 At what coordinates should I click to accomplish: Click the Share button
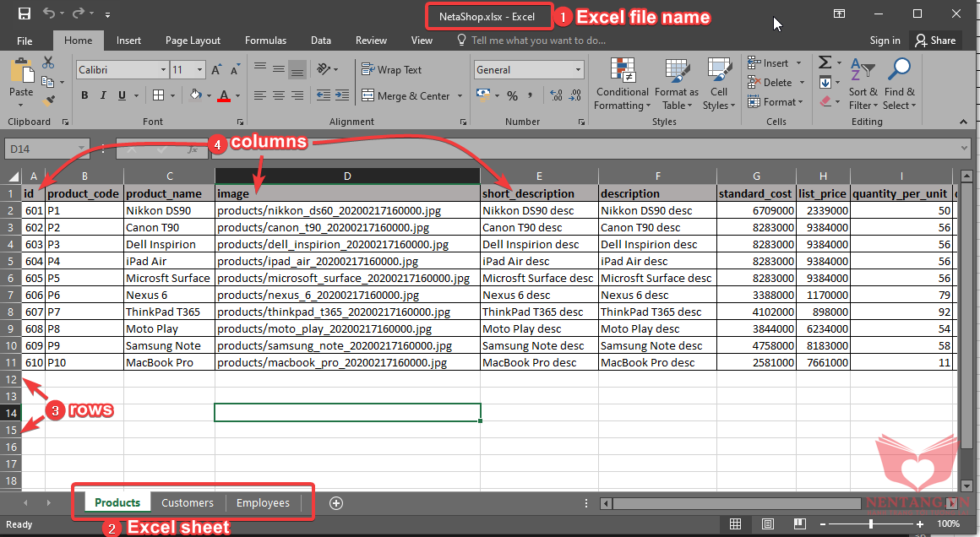(934, 41)
